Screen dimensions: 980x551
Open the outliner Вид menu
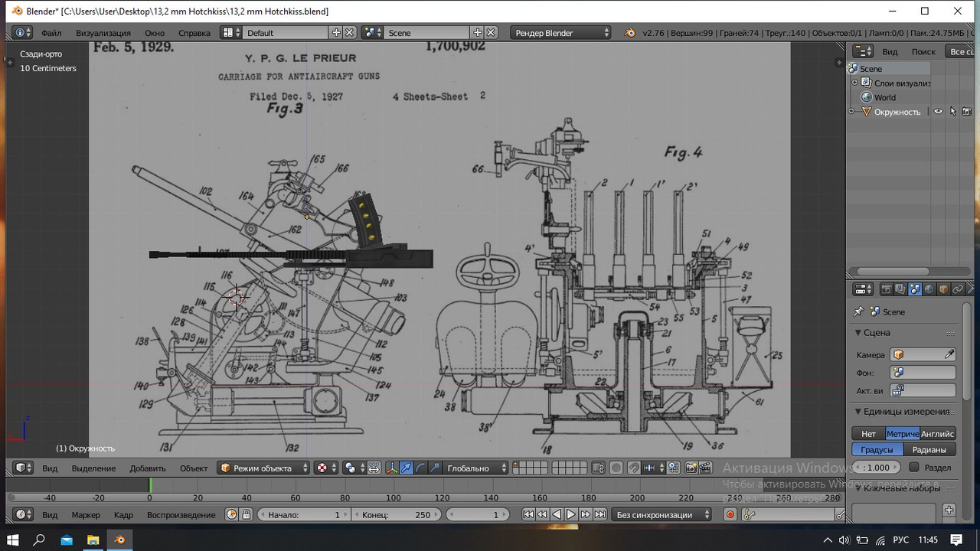click(890, 51)
